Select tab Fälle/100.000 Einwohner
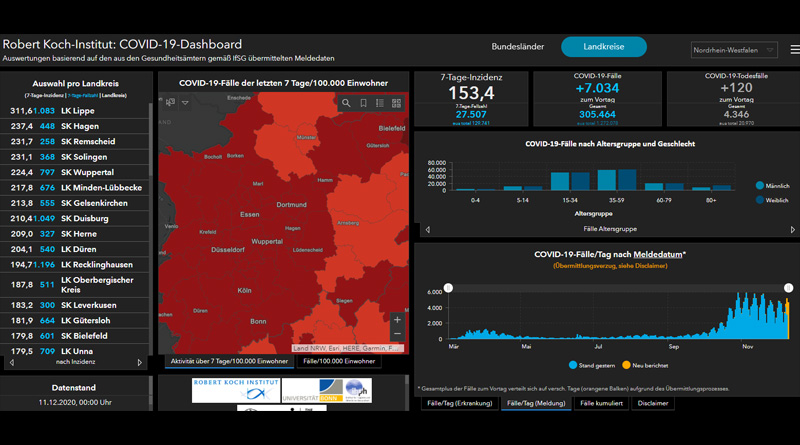Screen dimensions: 800x445 pos(339,361)
